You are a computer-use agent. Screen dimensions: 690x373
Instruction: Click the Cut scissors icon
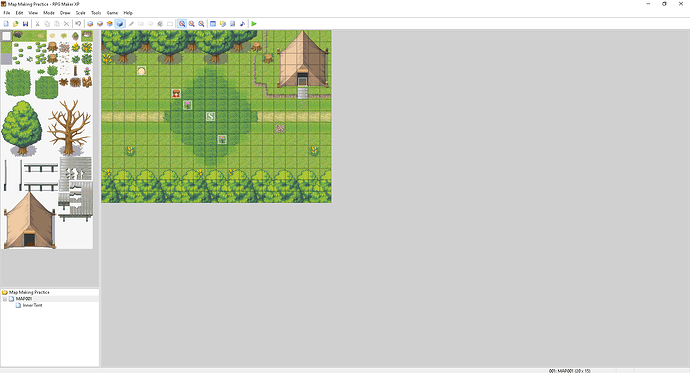[x=37, y=24]
